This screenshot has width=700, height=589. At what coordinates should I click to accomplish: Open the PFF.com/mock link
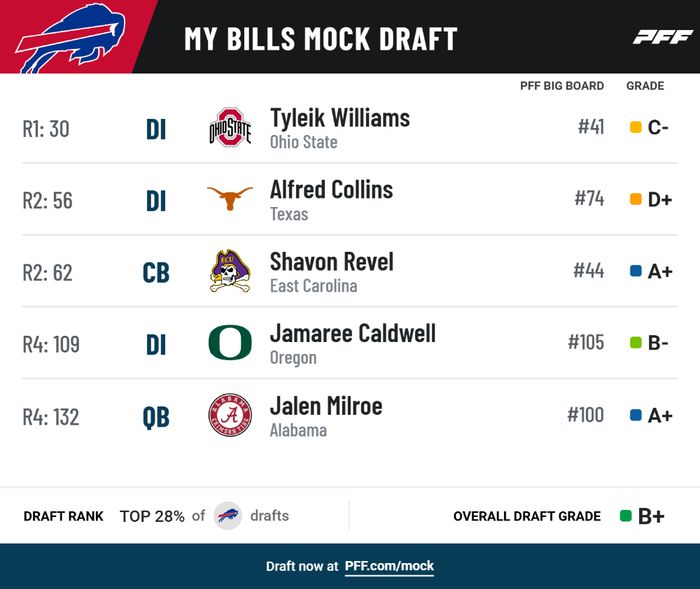pyautogui.click(x=389, y=566)
